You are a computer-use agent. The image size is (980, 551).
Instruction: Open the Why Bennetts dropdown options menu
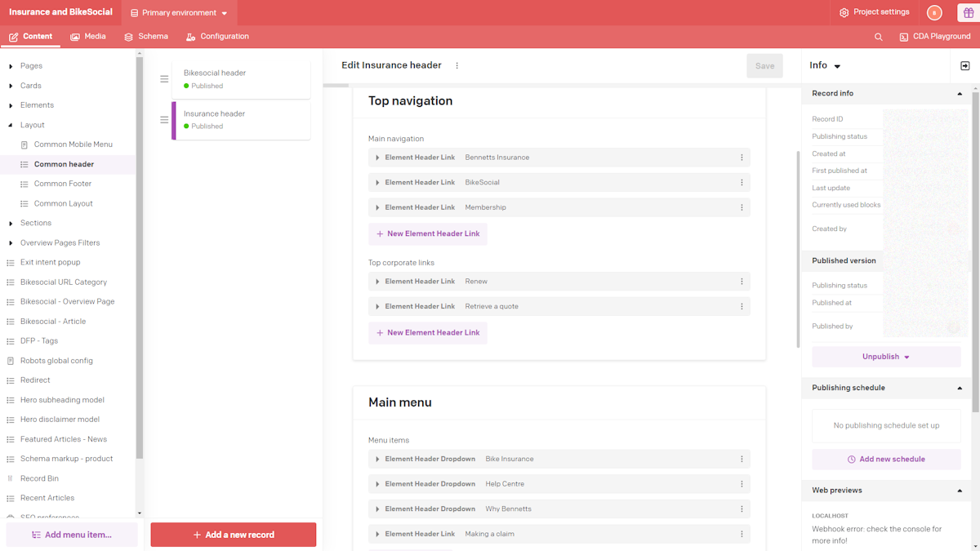coord(742,509)
